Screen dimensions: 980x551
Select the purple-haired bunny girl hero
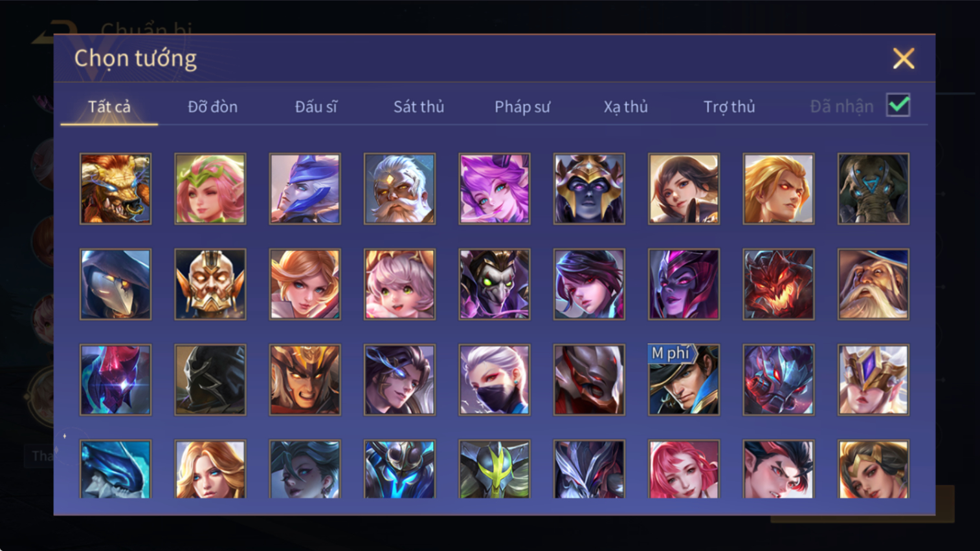[x=495, y=189]
